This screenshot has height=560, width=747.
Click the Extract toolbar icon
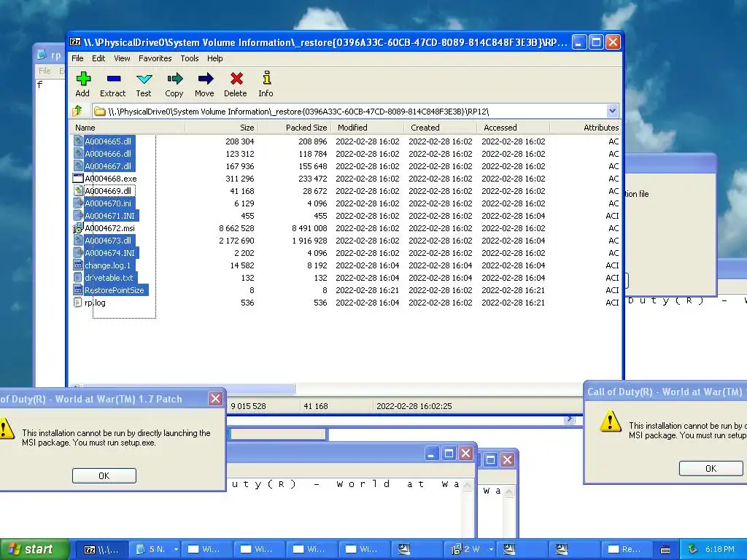(x=113, y=79)
